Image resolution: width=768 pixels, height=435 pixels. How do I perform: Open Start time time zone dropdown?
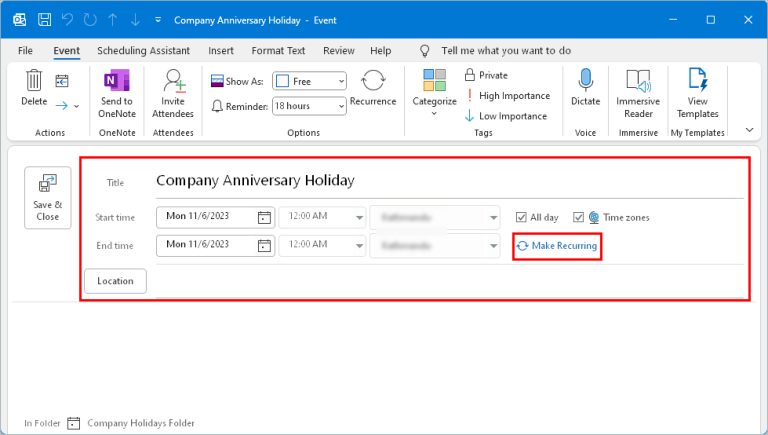point(435,217)
